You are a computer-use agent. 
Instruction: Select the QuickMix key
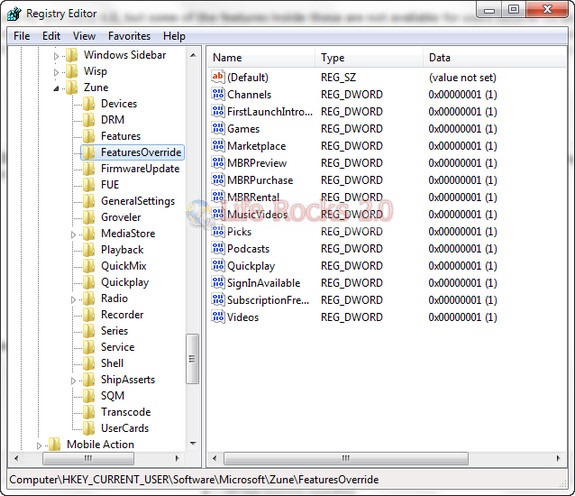(x=124, y=266)
